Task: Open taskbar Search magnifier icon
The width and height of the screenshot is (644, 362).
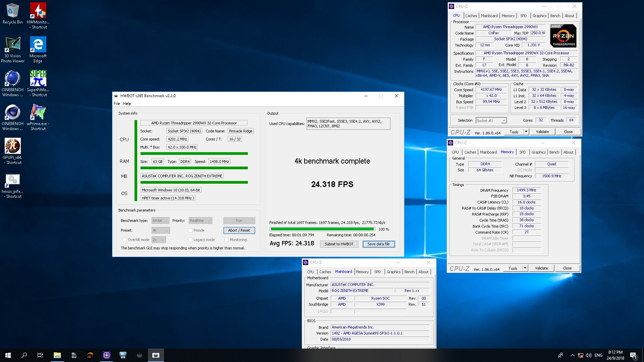Action: 24,355
